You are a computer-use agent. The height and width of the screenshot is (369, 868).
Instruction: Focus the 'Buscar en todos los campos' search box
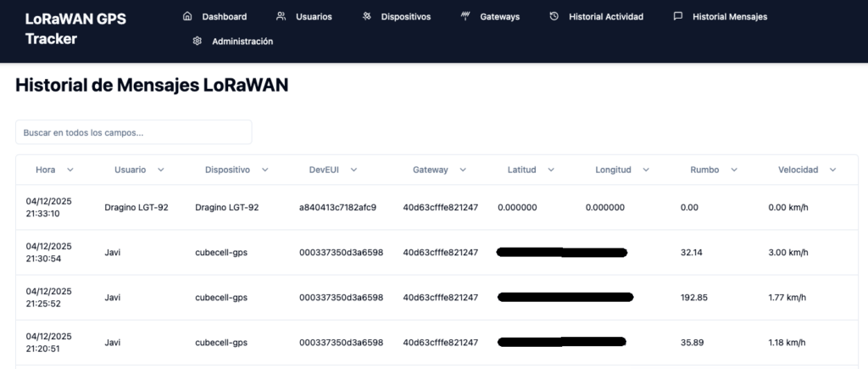[x=133, y=132]
